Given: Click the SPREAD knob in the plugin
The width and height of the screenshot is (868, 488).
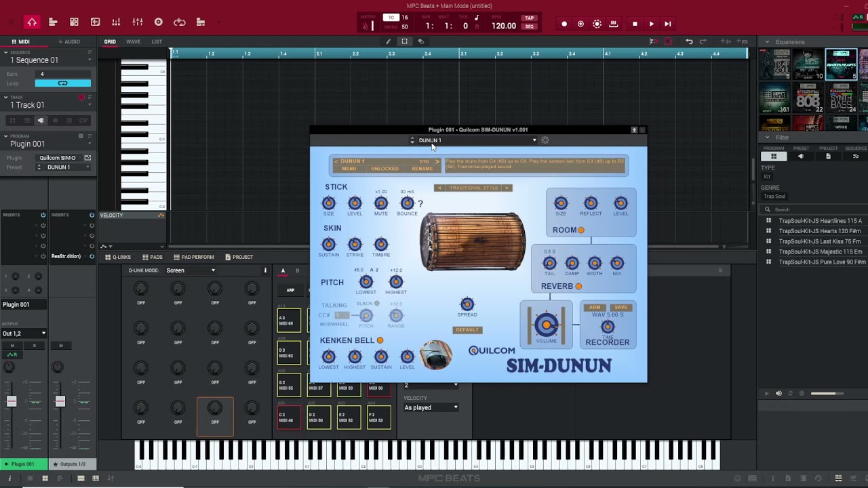Looking at the screenshot, I should (x=467, y=304).
